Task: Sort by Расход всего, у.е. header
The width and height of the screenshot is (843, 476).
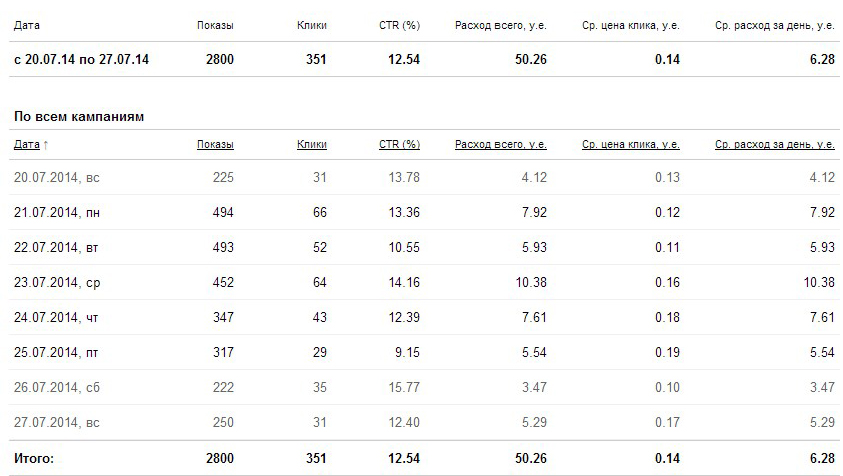Action: pyautogui.click(x=501, y=144)
